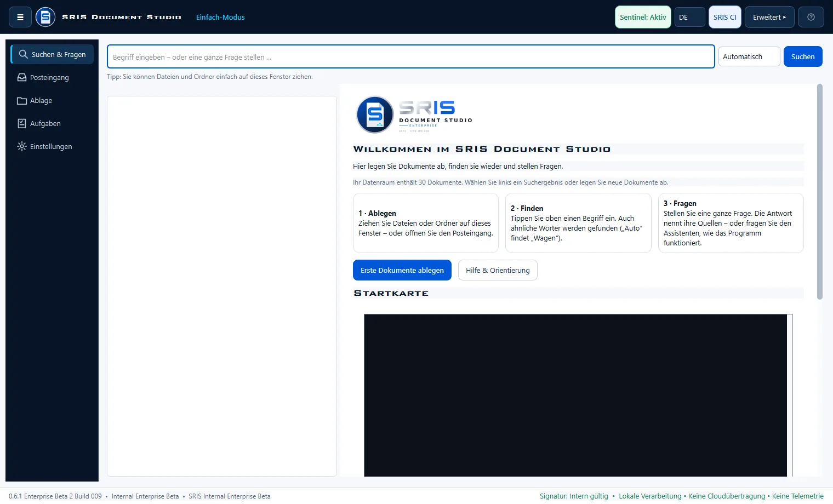Click Keine Cloudübertragung status text

tap(727, 496)
